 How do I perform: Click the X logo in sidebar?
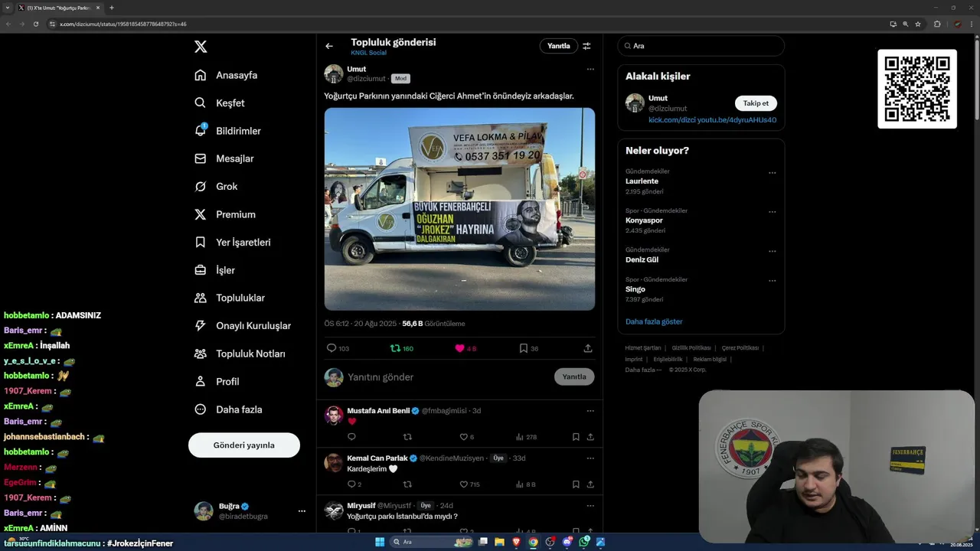201,47
